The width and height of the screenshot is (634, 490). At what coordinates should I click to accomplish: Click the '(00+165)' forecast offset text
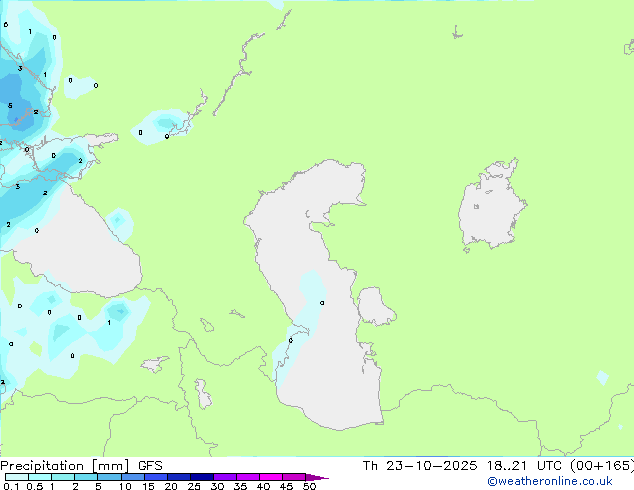602,466
